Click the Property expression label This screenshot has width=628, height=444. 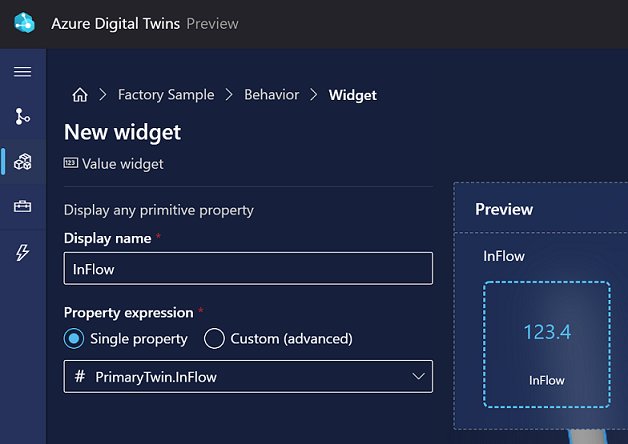click(x=129, y=313)
